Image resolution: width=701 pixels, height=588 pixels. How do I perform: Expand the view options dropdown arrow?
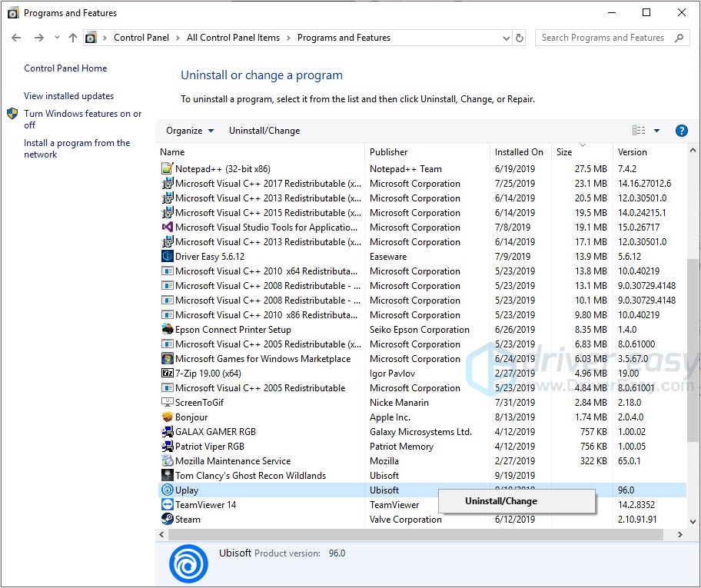point(656,131)
